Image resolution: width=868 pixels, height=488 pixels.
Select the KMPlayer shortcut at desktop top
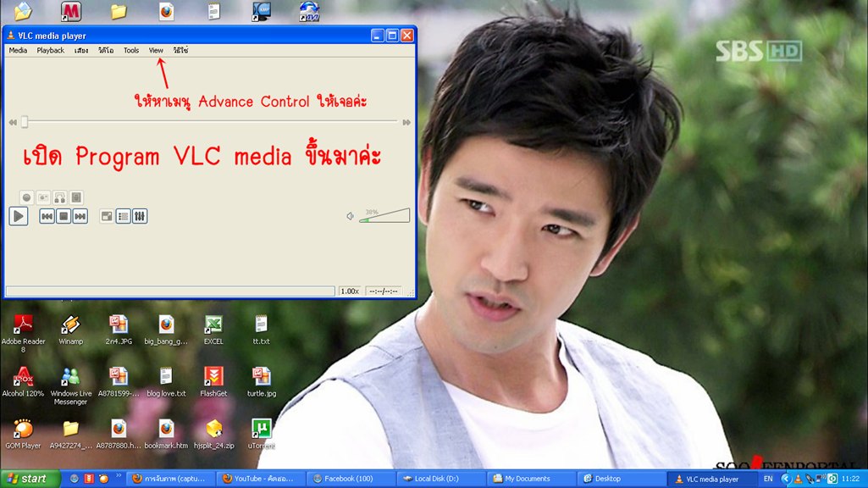click(262, 11)
